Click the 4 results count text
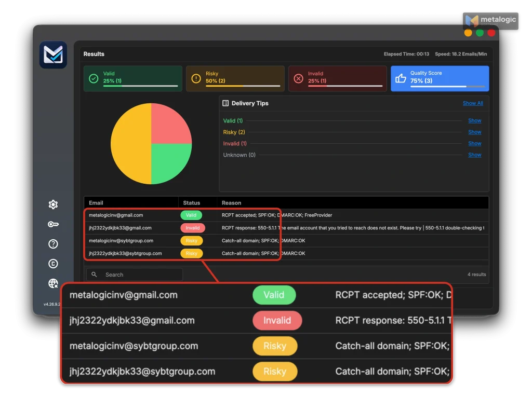Screen dimensions: 532x397 [x=477, y=275]
